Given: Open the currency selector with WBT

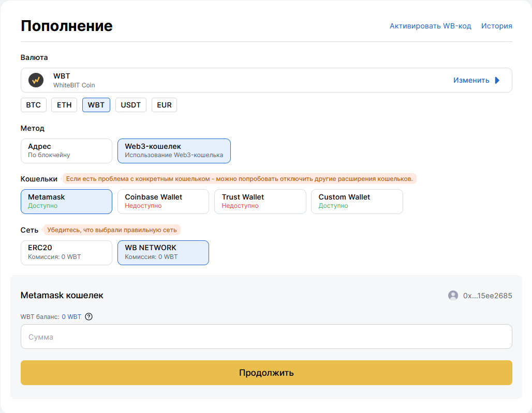Looking at the screenshot, I should (x=267, y=80).
